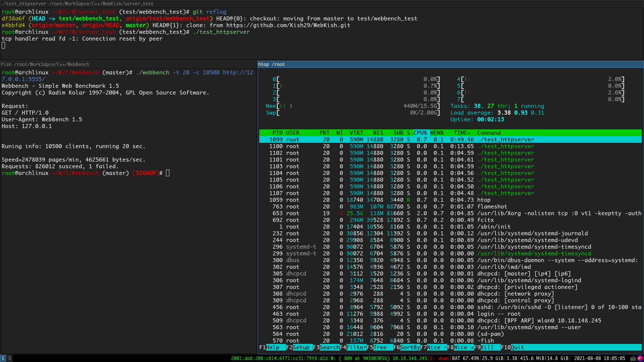Select process 1099 test_httpserver row
The width and height of the screenshot is (644, 362).
click(x=450, y=139)
